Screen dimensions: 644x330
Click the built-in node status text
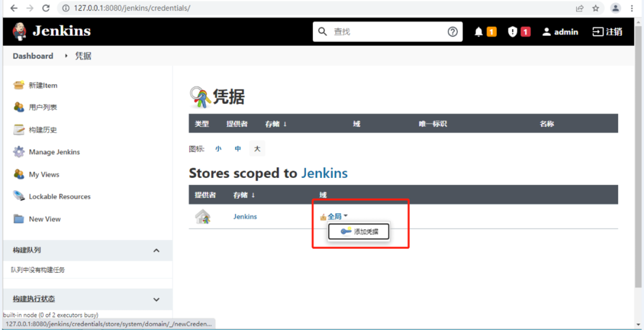[51, 315]
